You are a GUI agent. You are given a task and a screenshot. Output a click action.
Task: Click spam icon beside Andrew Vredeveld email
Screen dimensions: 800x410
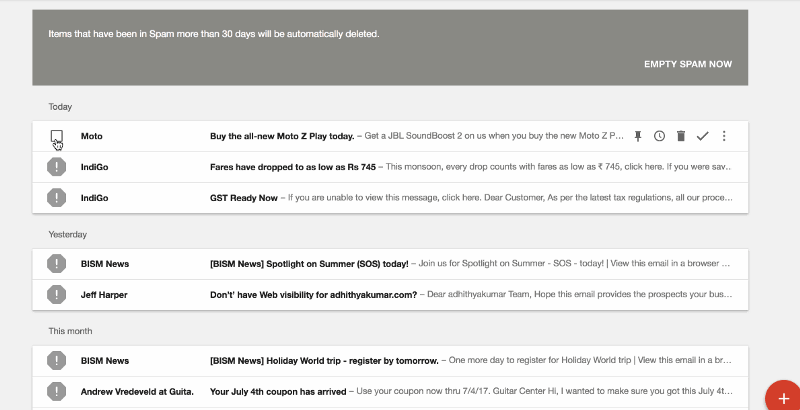click(x=56, y=392)
